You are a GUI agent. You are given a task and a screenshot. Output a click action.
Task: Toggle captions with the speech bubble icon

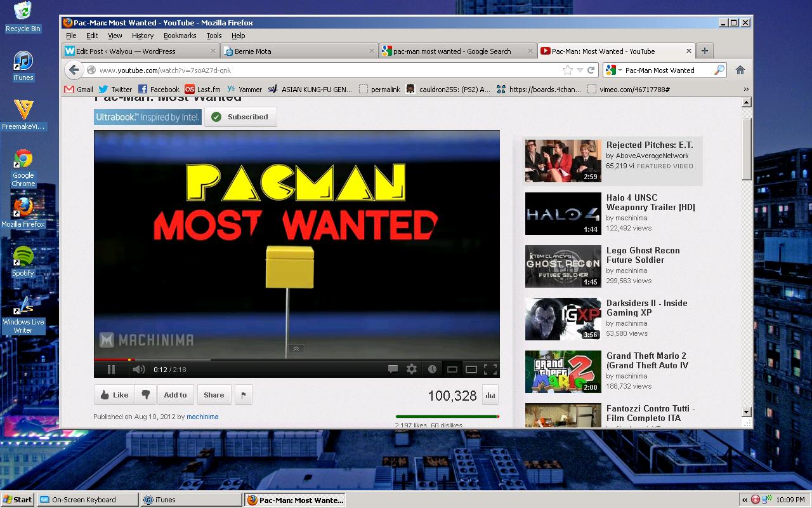[393, 369]
